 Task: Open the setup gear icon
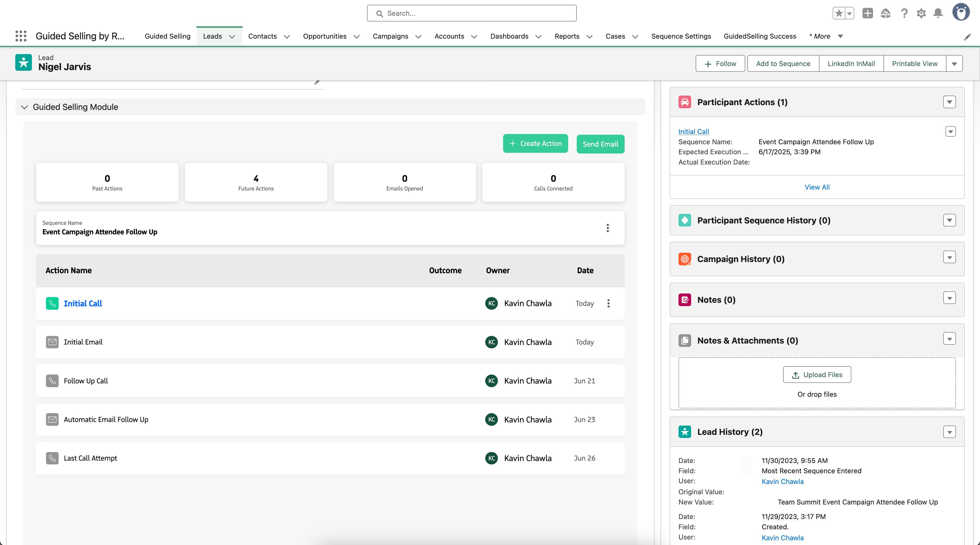click(x=921, y=13)
